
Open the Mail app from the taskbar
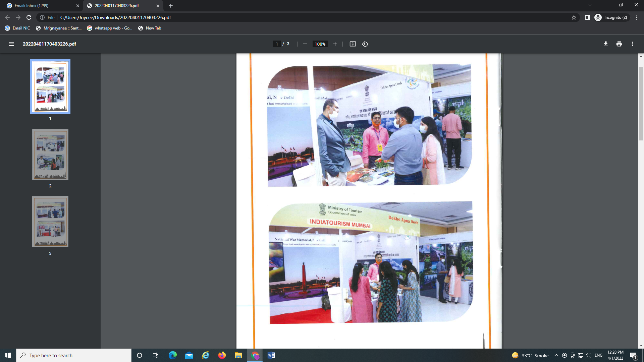point(189,355)
